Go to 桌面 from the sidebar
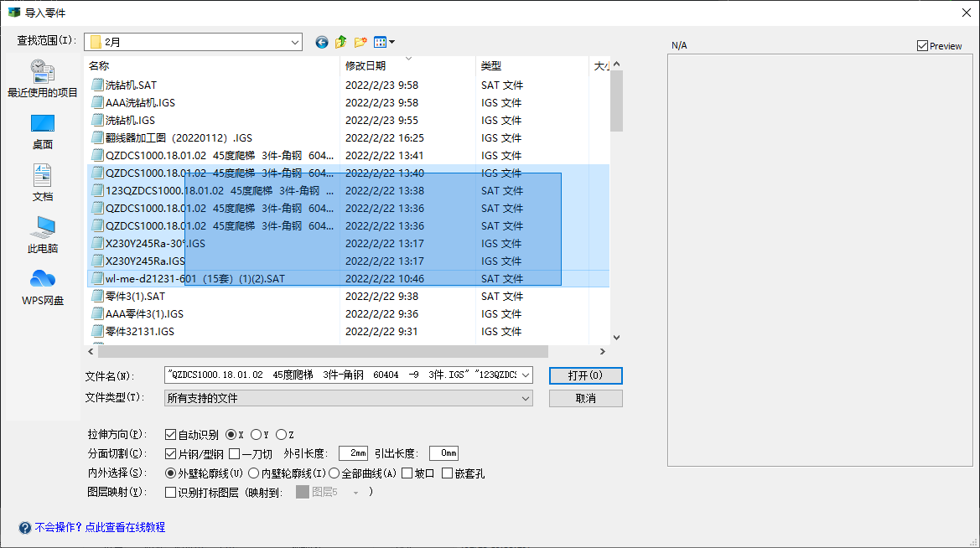Image resolution: width=980 pixels, height=548 pixels. (43, 131)
